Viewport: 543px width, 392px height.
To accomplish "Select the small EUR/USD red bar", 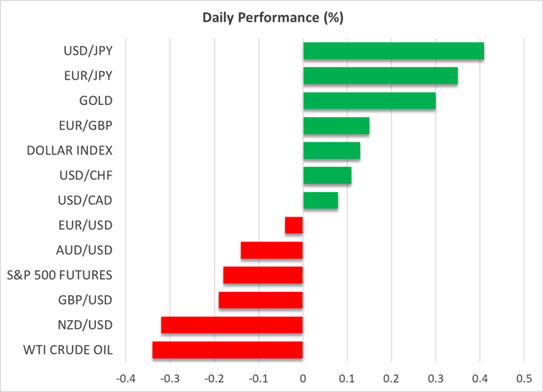I will [x=294, y=226].
